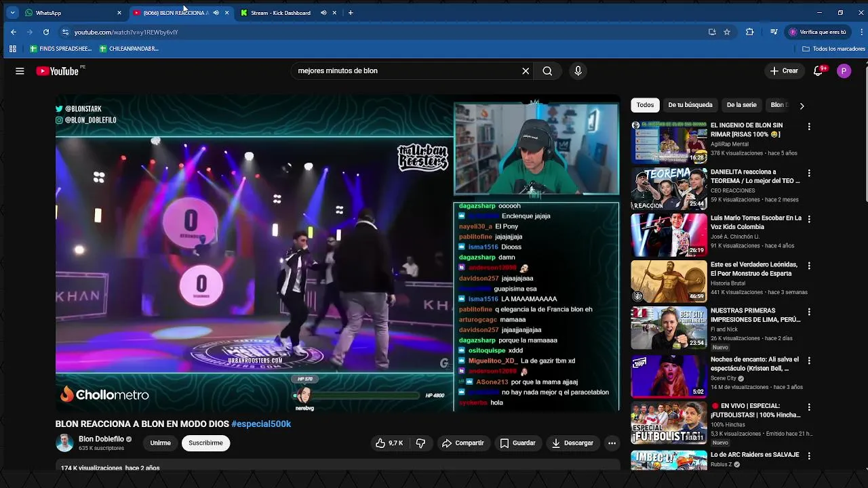Open EL INGENIO DE BLON thumbnail
The height and width of the screenshot is (488, 868).
pos(669,142)
